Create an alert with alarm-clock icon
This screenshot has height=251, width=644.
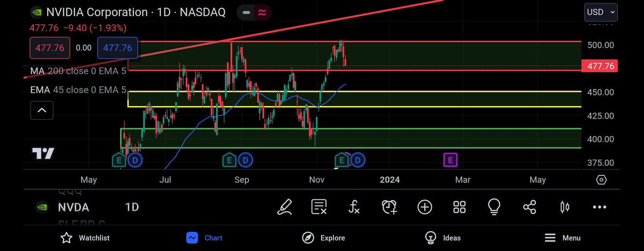[389, 207]
